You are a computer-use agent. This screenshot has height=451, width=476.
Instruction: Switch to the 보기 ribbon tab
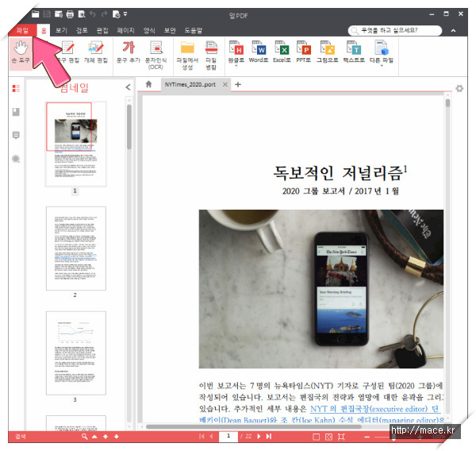point(61,30)
